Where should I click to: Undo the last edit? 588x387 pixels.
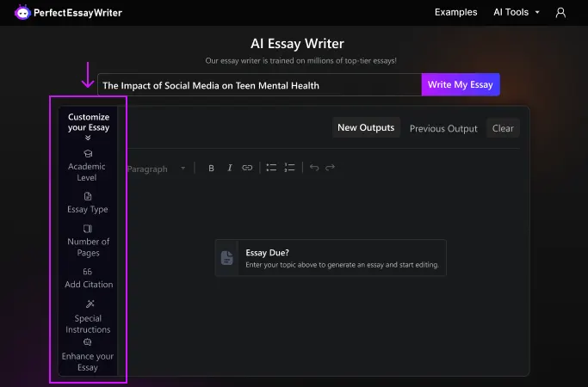point(314,168)
